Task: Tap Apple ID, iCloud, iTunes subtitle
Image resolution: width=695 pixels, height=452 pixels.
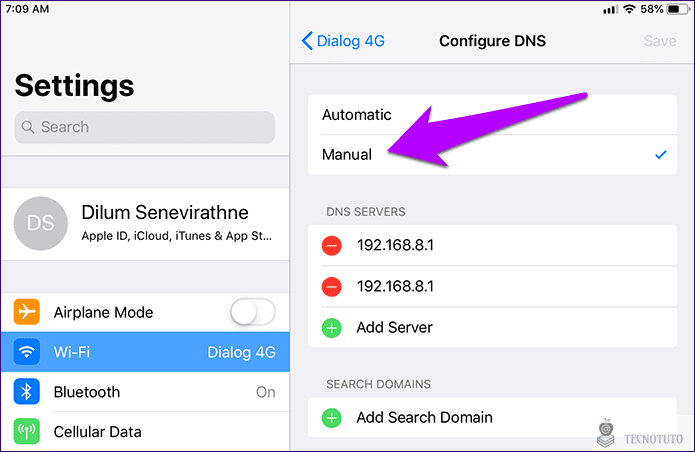Action: pyautogui.click(x=176, y=236)
